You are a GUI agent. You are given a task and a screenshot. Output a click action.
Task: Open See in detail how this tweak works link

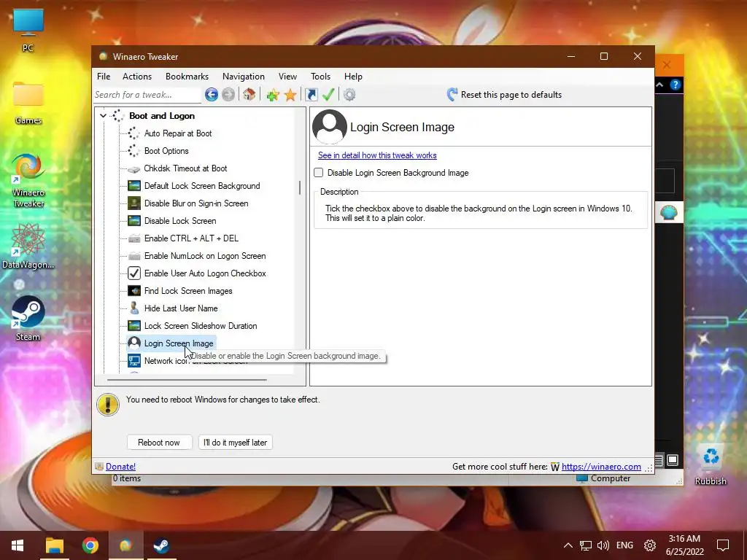(x=377, y=155)
